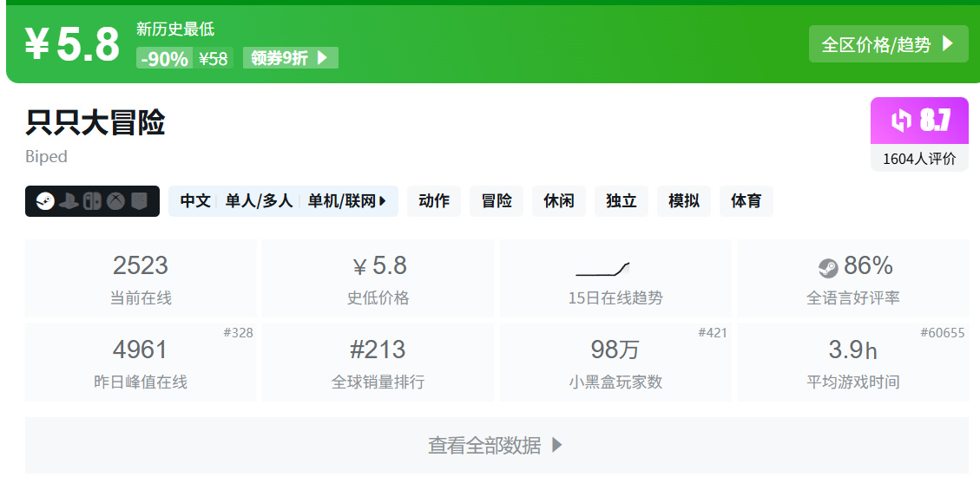Open the 全球销量排行 #213 card
Viewport: 980px width, 490px height.
(x=378, y=363)
